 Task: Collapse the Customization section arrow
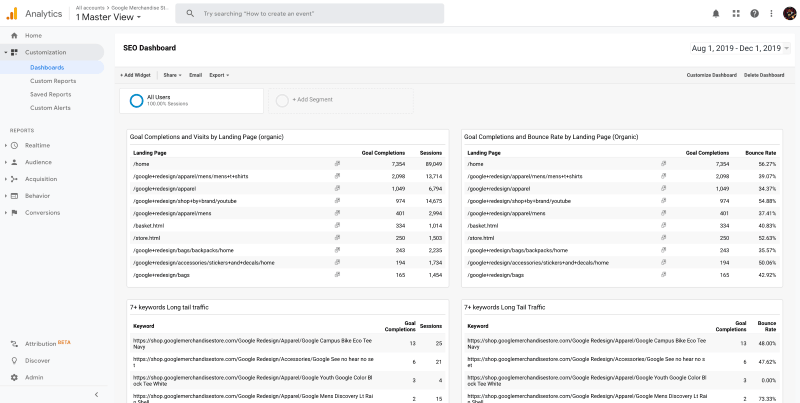pos(6,52)
